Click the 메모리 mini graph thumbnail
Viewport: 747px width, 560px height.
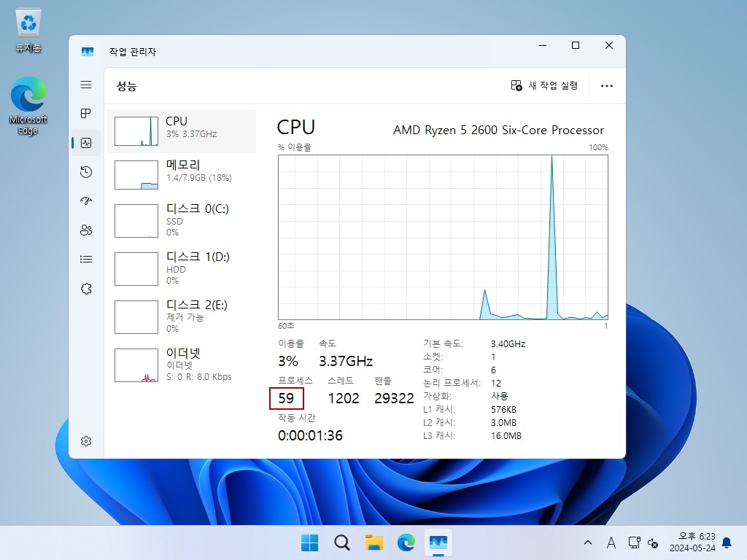(136, 175)
